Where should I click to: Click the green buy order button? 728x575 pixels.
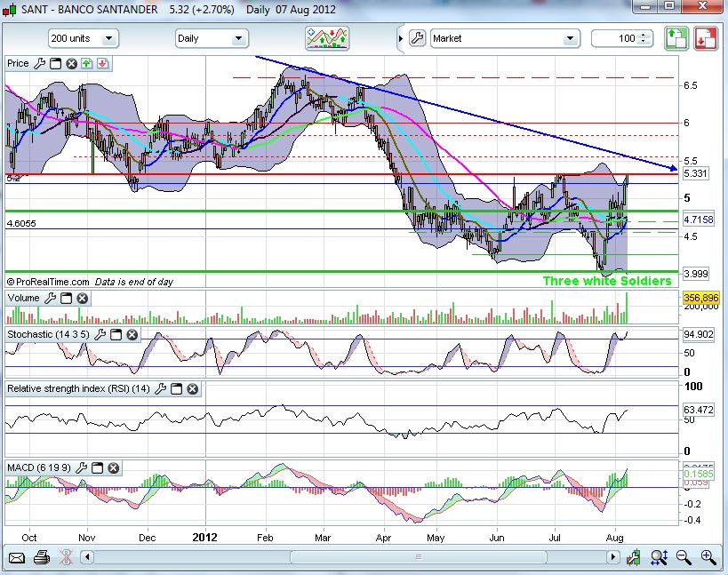click(676, 38)
